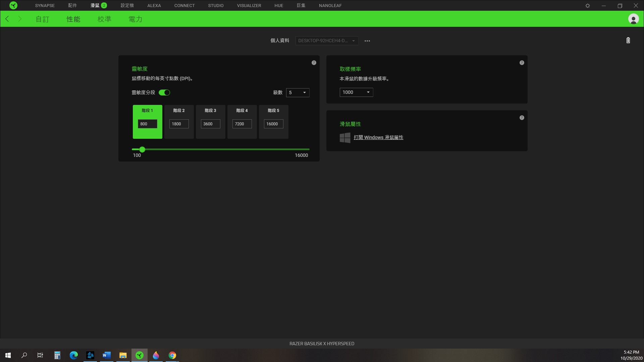This screenshot has width=644, height=362.
Task: Open Word from the taskbar
Action: [107, 355]
